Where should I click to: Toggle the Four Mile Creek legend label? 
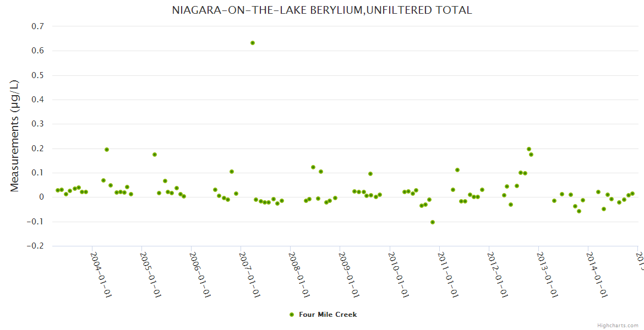[x=328, y=315]
